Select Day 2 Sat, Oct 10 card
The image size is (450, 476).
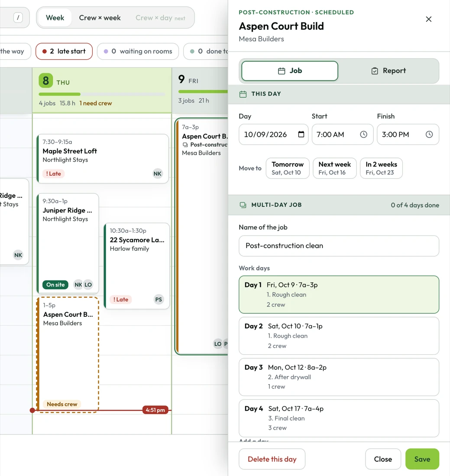pyautogui.click(x=339, y=336)
